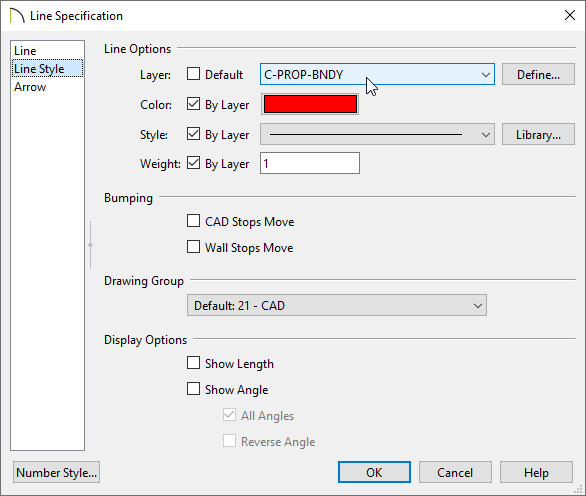The height and width of the screenshot is (496, 586).
Task: Enable Wall Stops Move
Action: [193, 247]
